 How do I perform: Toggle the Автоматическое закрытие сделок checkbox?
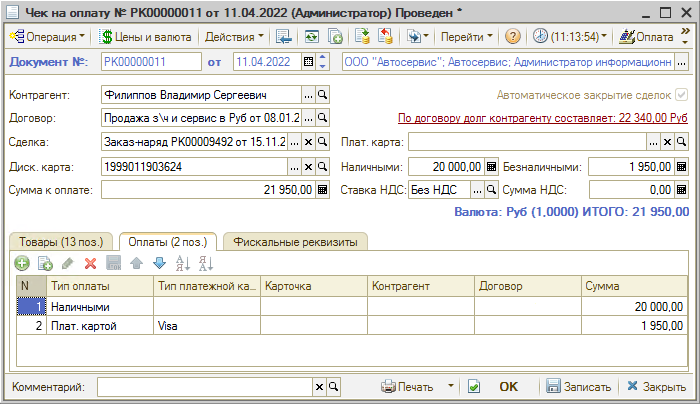click(x=681, y=95)
